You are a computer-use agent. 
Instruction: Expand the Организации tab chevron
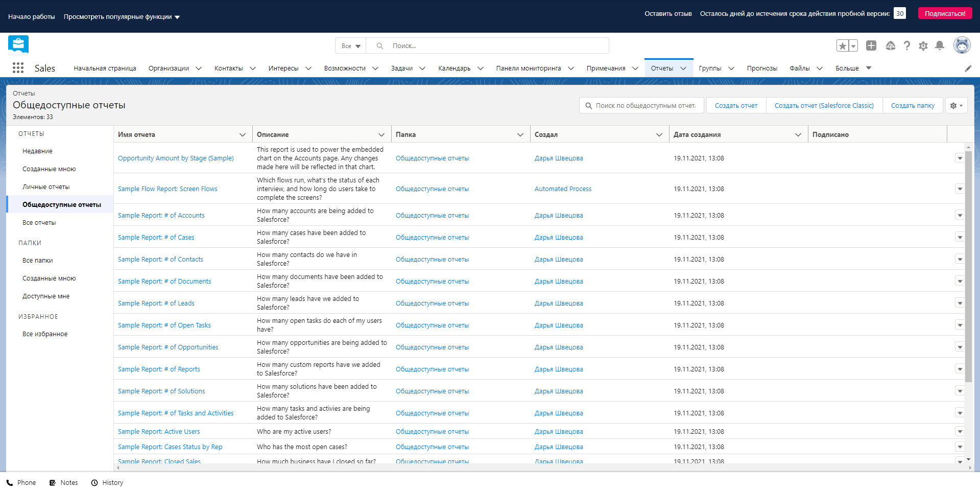click(x=199, y=68)
